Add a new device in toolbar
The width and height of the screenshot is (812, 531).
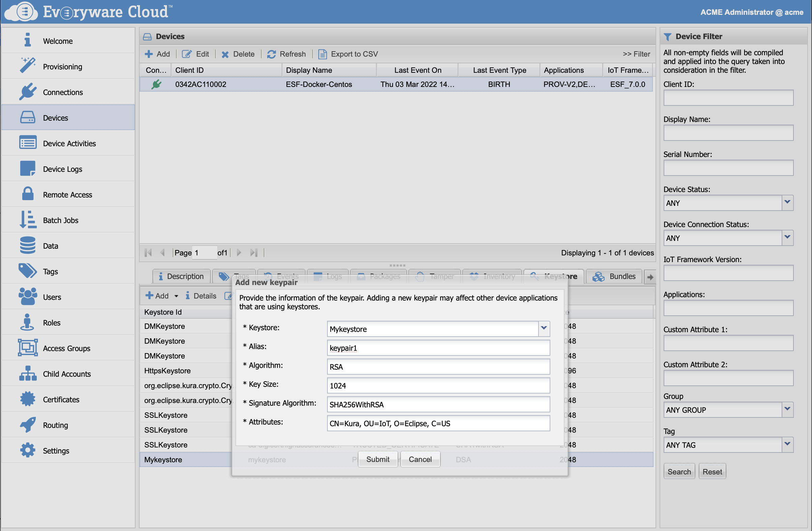click(x=157, y=54)
